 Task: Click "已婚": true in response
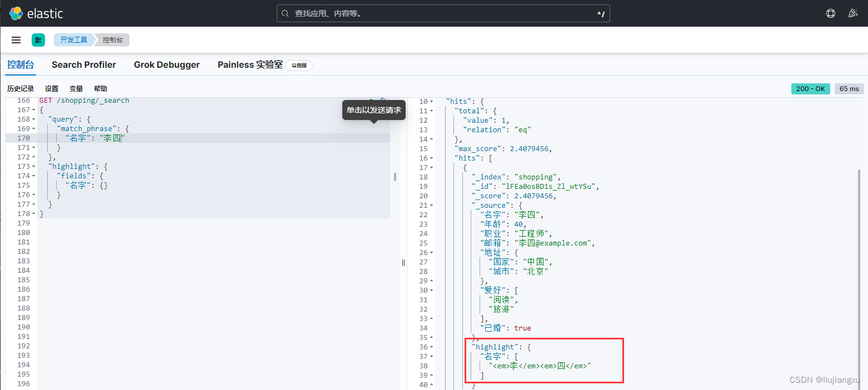506,328
